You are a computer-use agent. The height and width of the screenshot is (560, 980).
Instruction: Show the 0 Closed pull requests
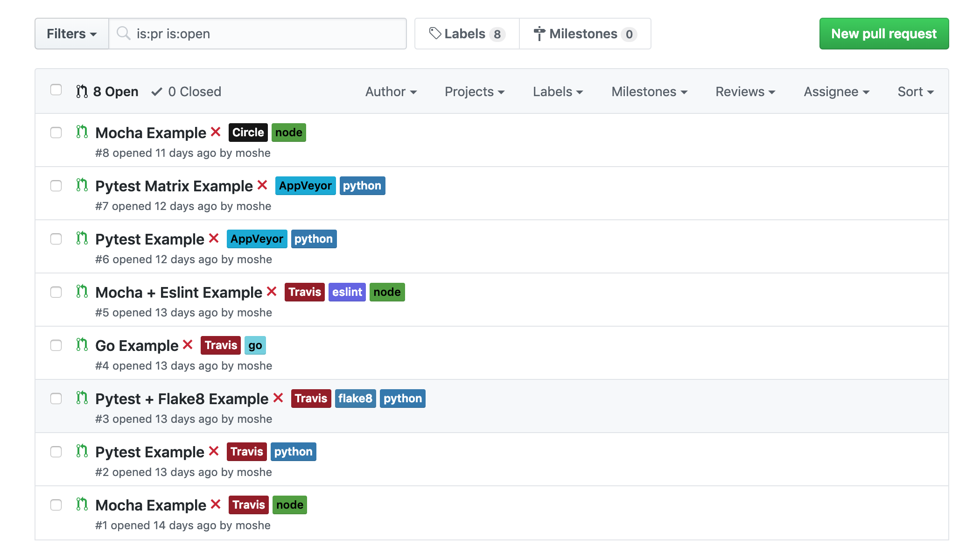pos(194,92)
